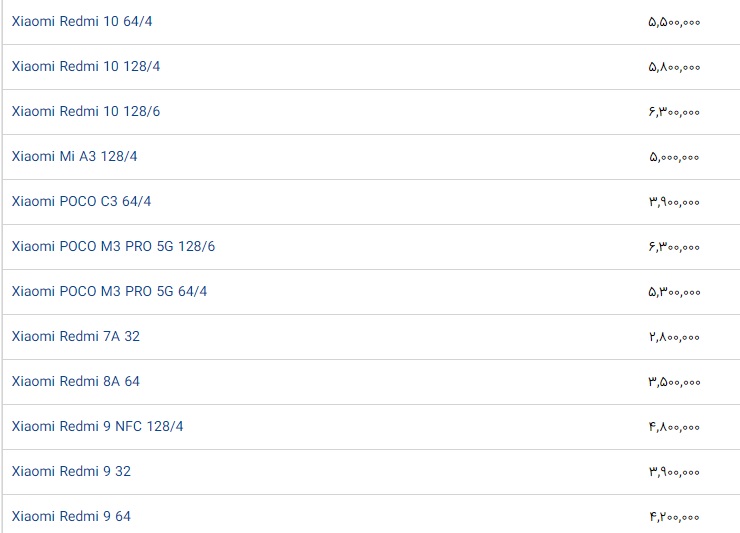Open the Xiaomi Mi A3 128/4 link
Screen dimensions: 740x533
click(x=75, y=156)
